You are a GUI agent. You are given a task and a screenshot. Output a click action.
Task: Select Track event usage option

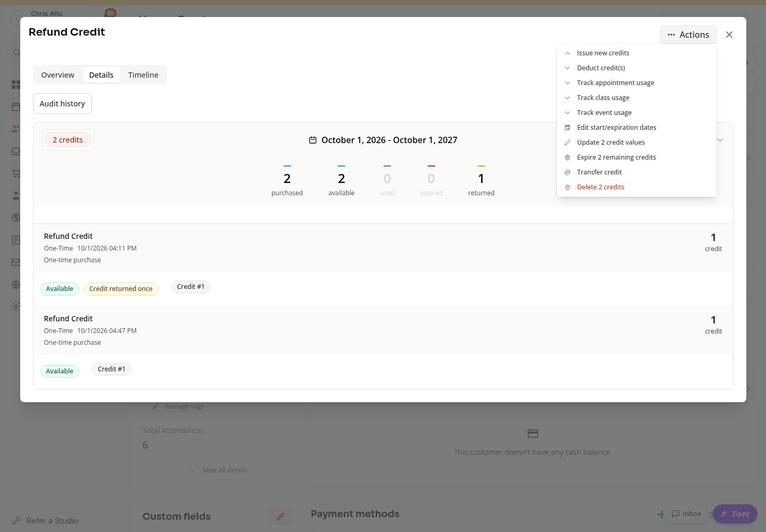coord(636,113)
